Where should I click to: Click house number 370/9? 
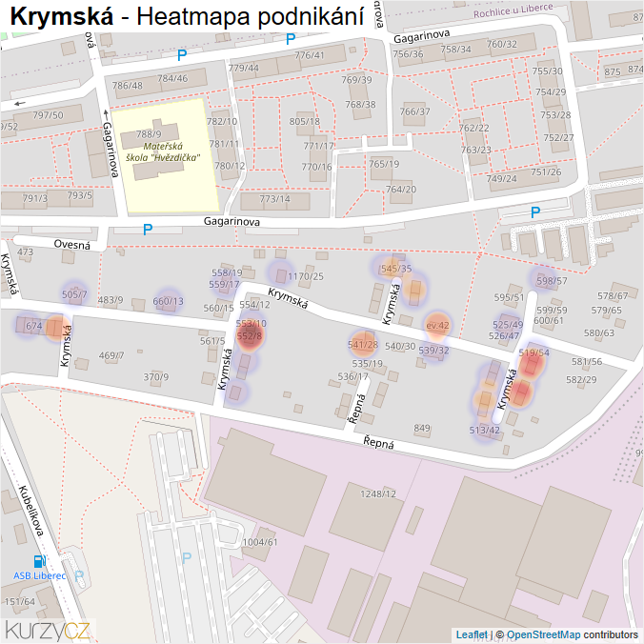click(155, 376)
